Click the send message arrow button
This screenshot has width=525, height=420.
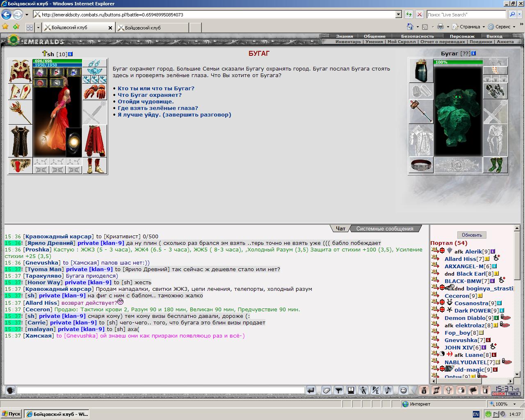[311, 390]
